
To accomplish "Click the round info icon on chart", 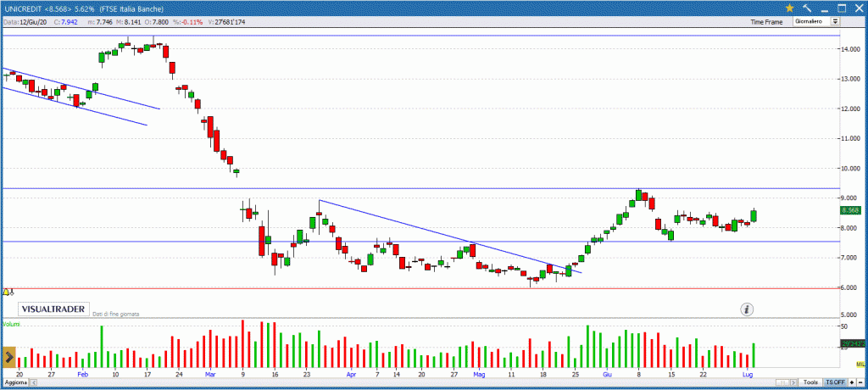I will click(x=748, y=309).
